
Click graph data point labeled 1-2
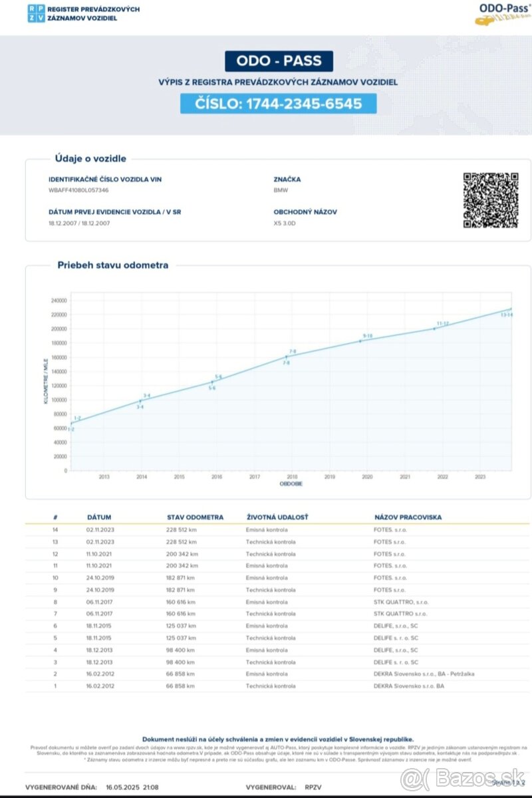[72, 423]
